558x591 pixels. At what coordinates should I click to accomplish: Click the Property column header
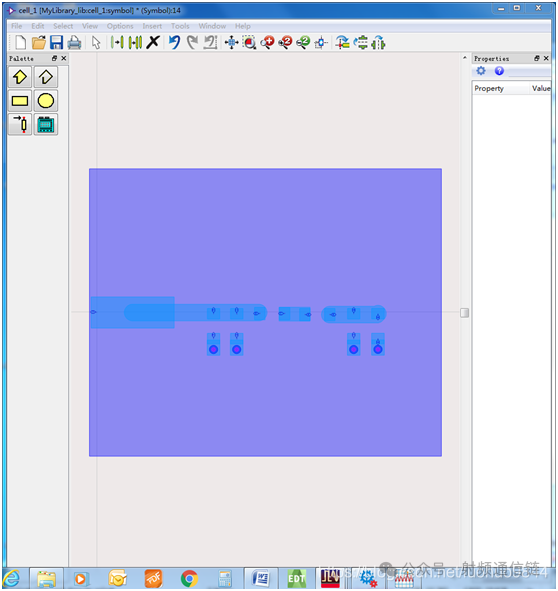(489, 89)
